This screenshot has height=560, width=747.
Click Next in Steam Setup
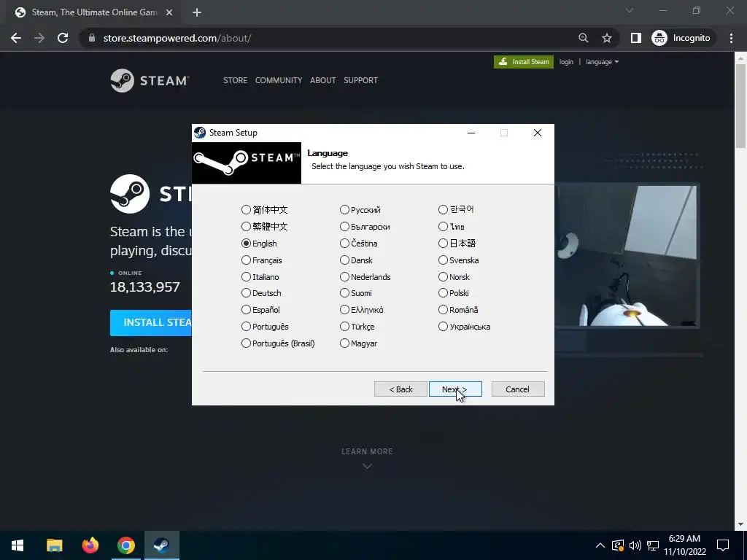[455, 389]
